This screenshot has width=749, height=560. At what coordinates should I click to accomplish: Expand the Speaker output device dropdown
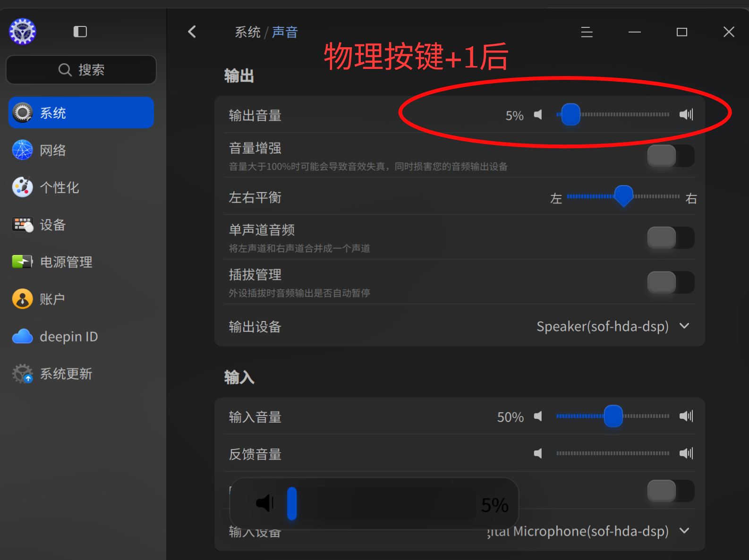tap(613, 326)
